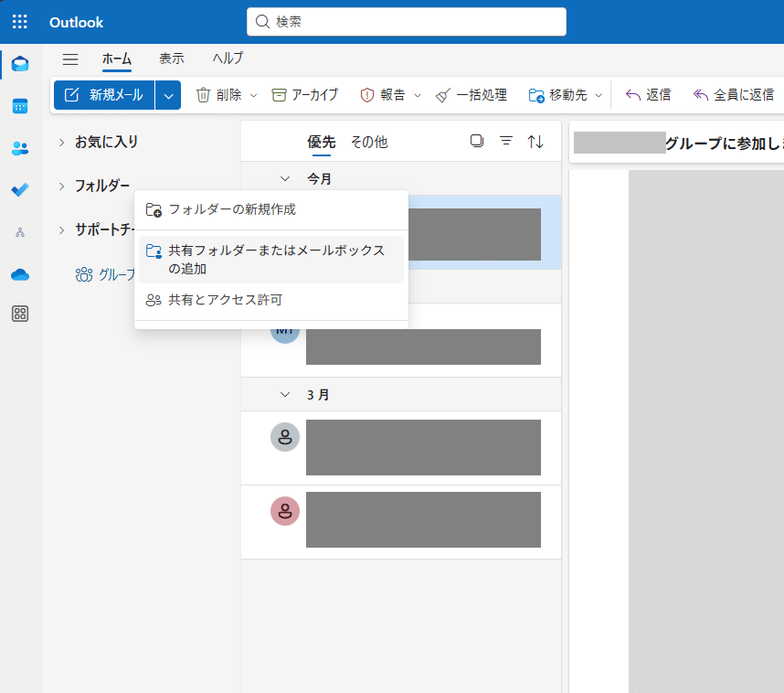784x693 pixels.
Task: Select the first March message via its avatar
Action: (x=285, y=437)
